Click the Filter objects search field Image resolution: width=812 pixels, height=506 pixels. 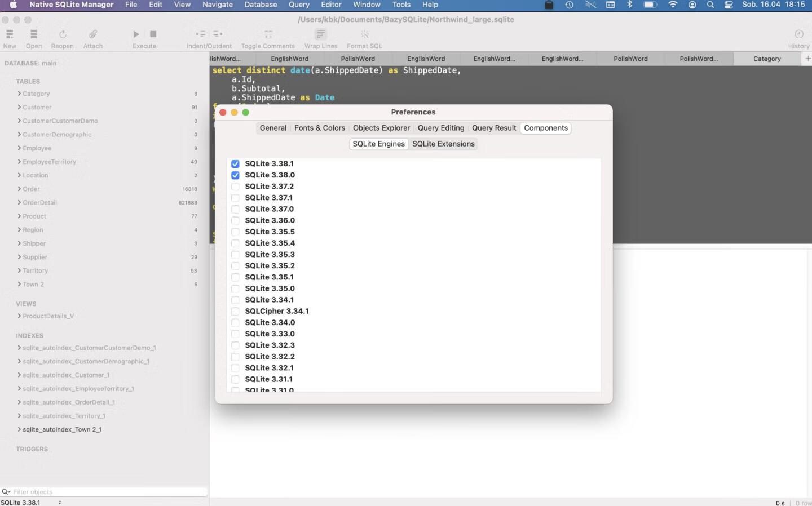(107, 492)
